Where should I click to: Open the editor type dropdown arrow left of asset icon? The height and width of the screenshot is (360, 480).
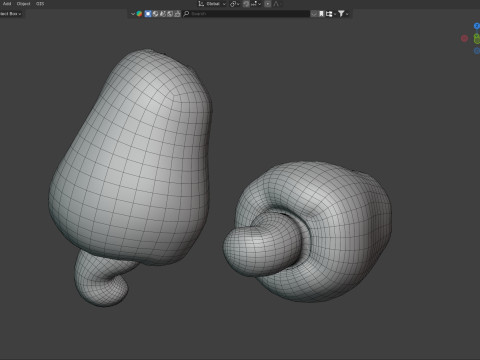pos(133,14)
